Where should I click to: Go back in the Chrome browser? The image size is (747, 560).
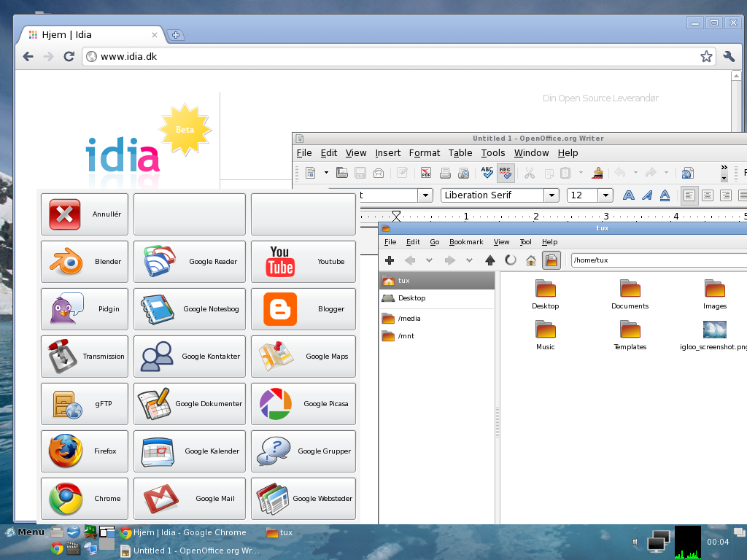click(x=28, y=57)
